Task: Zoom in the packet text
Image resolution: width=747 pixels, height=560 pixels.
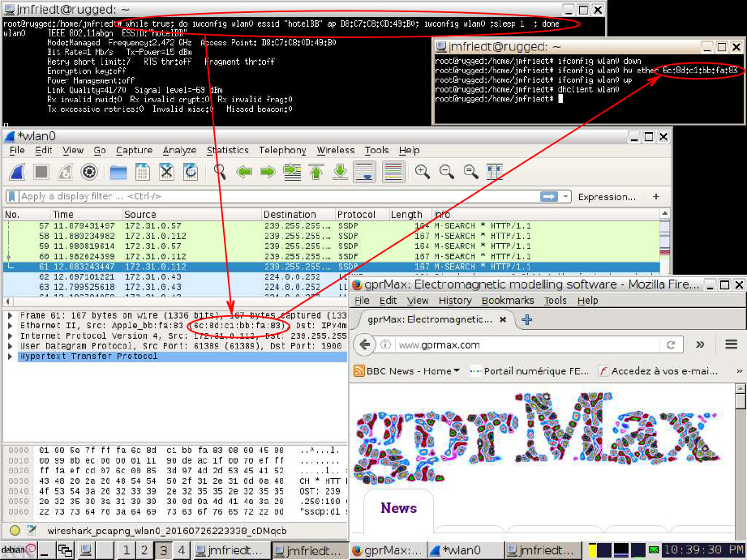Action: point(423,172)
